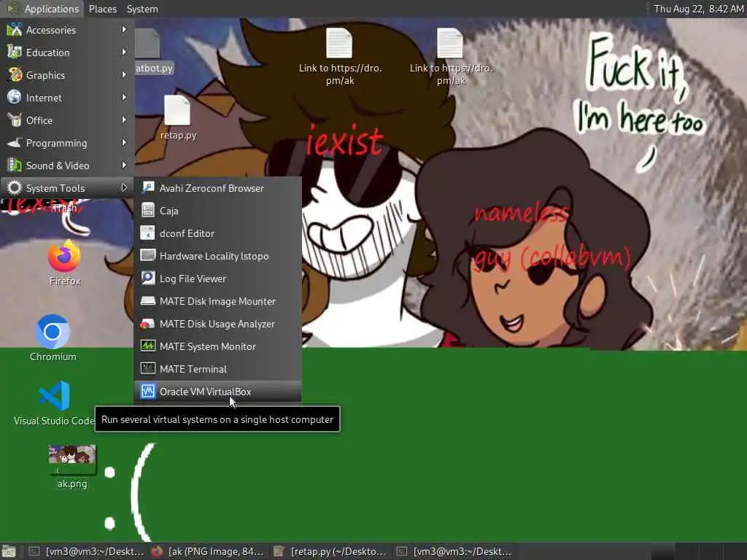Select the atbot.py desktop file icon

[147, 44]
